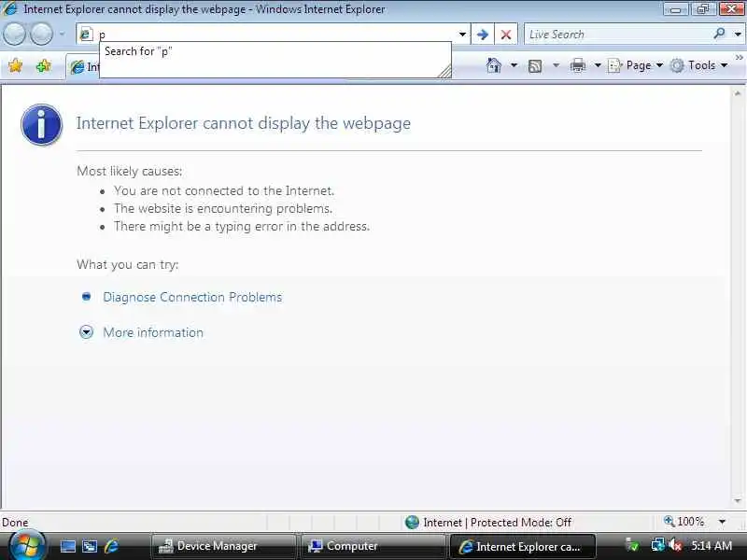The image size is (747, 560).
Task: Click the green check tray icon
Action: (x=633, y=545)
